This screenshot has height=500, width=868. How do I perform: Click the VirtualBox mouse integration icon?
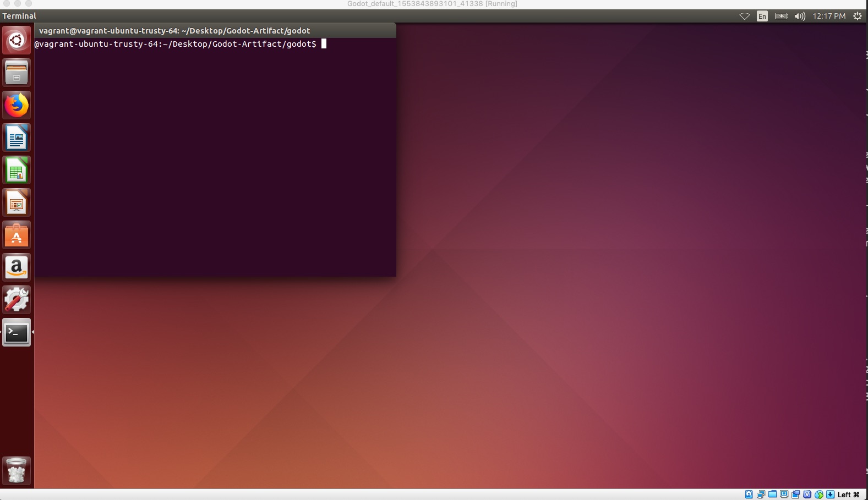(818, 494)
